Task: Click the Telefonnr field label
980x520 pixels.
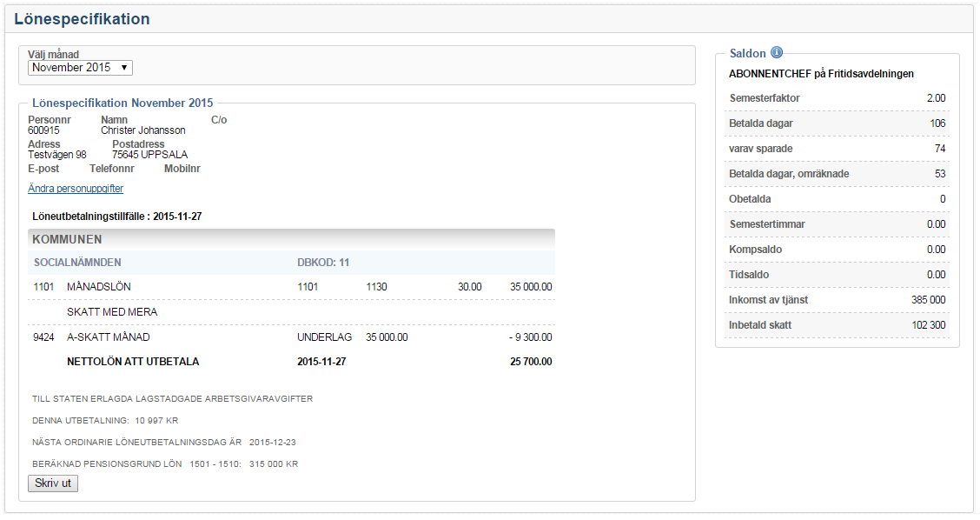Action: [112, 169]
